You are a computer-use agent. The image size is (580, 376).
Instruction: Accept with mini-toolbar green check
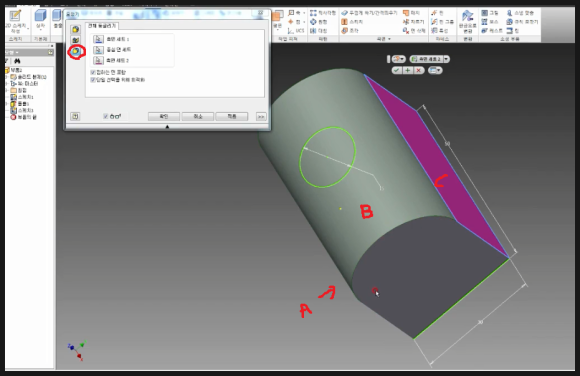point(397,70)
